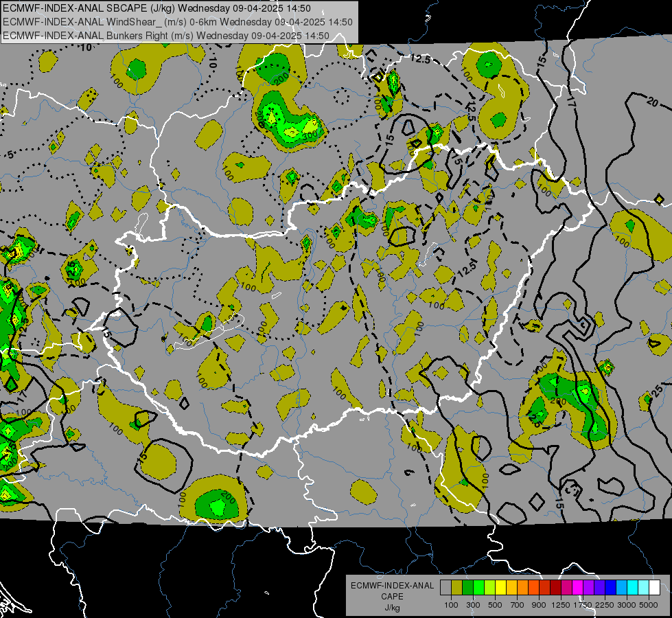The width and height of the screenshot is (672, 618).
Task: Click the legend title ECMWF-INDEX-ANAL
Action: point(392,586)
